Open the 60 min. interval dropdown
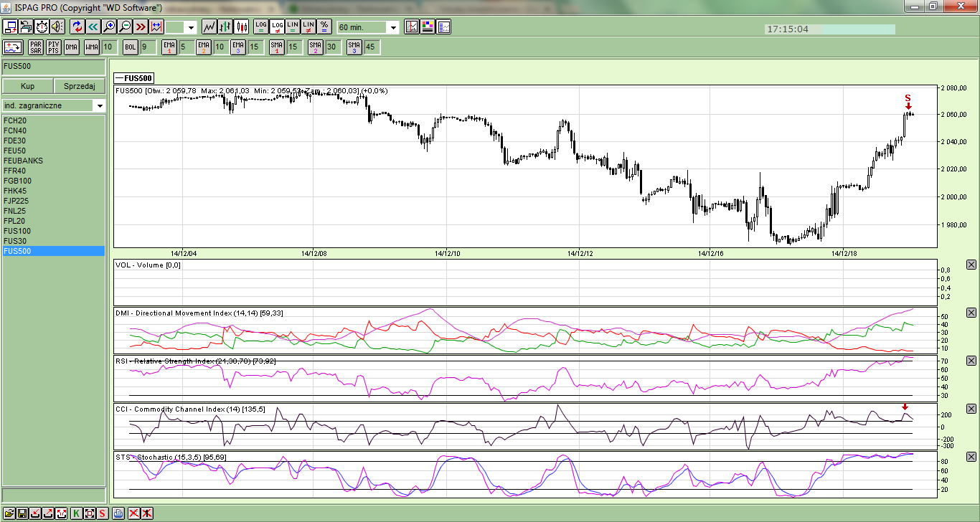980x522 pixels. pyautogui.click(x=392, y=27)
